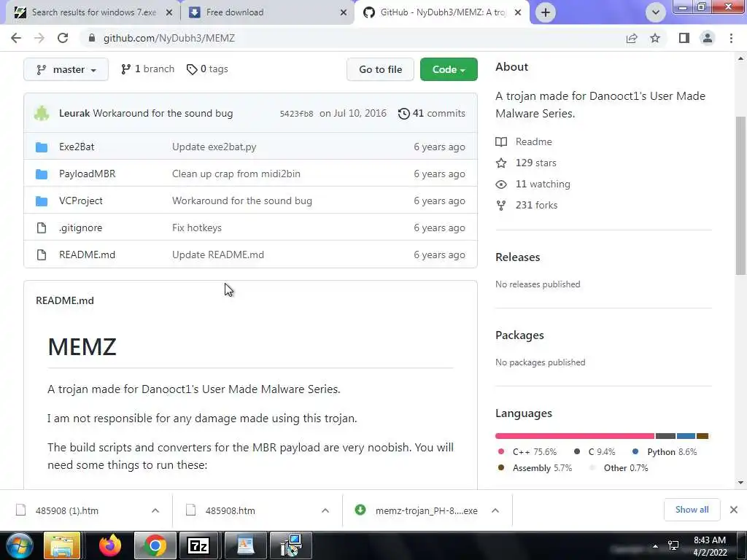Bookmark this page with star icon
The image size is (747, 560).
pos(655,38)
